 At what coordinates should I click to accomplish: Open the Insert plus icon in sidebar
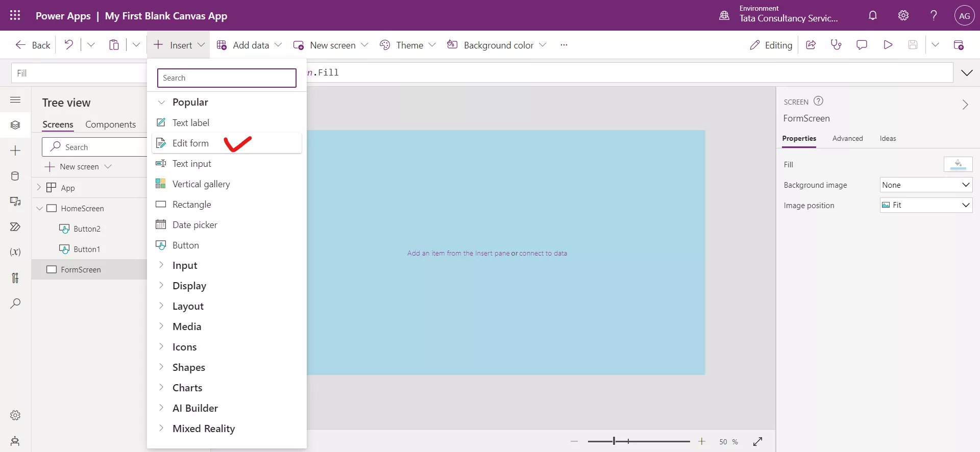coord(15,150)
